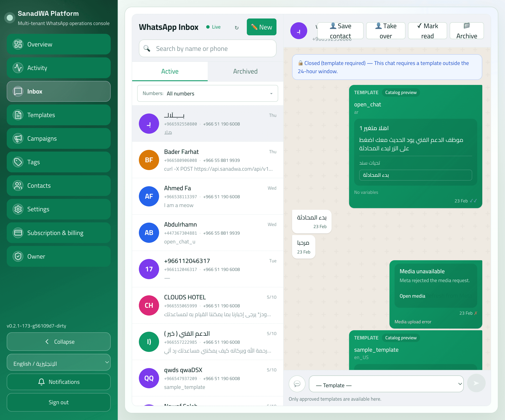Mark the conversation as read
Screen dimensions: 505x420
click(427, 31)
